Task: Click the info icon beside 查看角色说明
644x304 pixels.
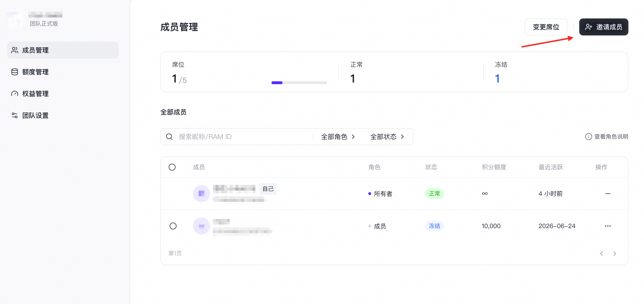Action: pyautogui.click(x=588, y=137)
